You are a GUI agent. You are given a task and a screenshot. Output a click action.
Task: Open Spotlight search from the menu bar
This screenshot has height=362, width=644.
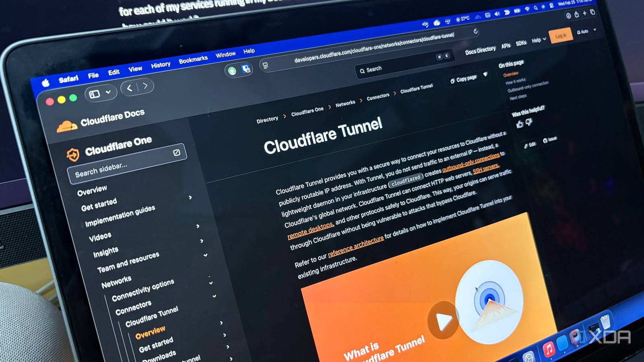click(535, 8)
